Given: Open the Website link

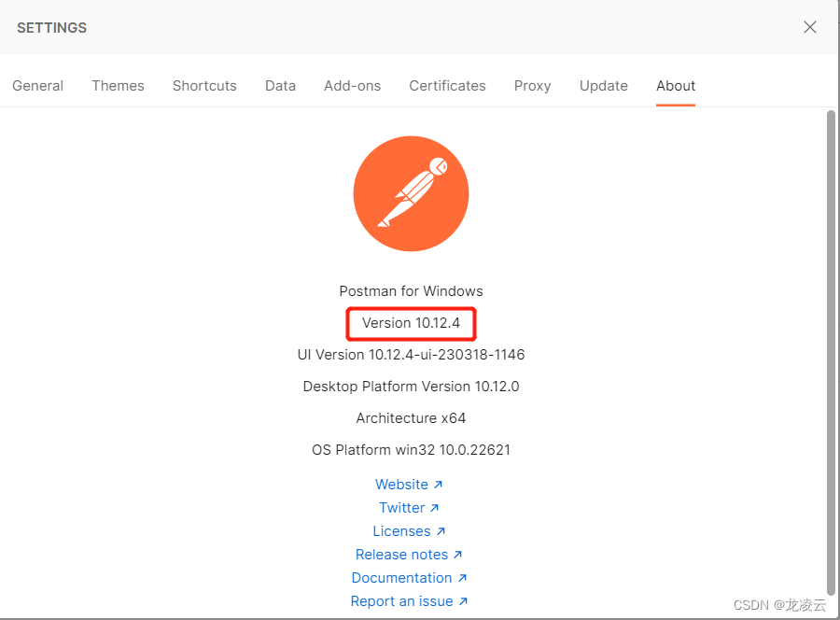Looking at the screenshot, I should coord(409,485).
